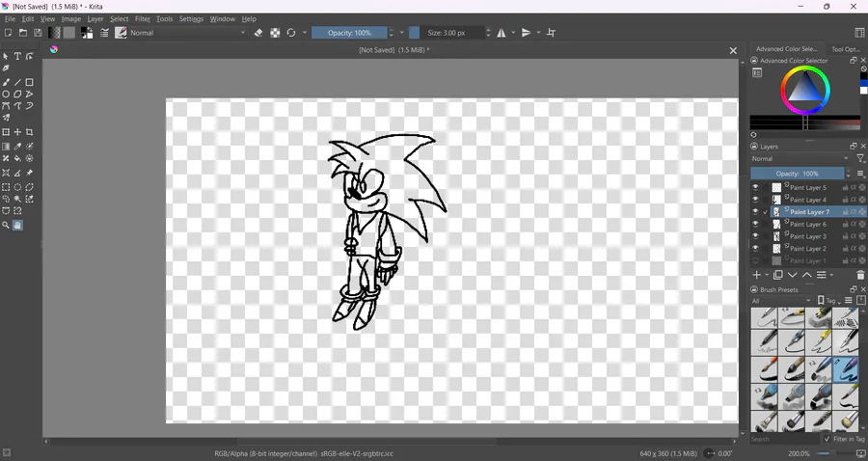This screenshot has width=868, height=461.
Task: Select Paint Layer 3 in layers list
Action: (808, 235)
